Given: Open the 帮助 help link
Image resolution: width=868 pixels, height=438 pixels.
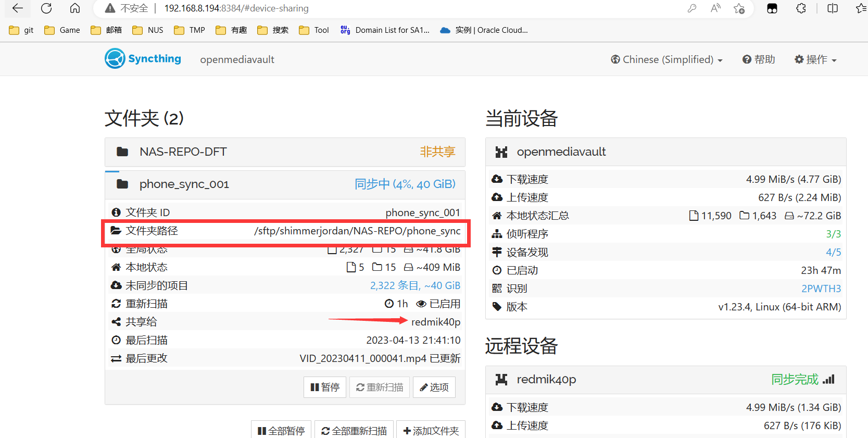Looking at the screenshot, I should click(x=759, y=59).
